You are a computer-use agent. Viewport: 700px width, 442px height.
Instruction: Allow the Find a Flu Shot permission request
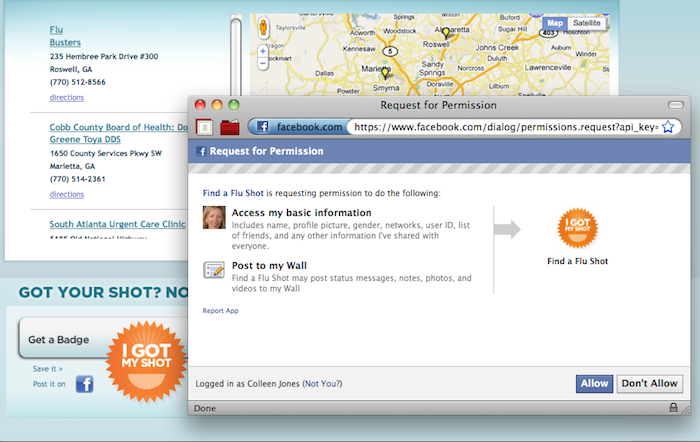[x=594, y=384]
